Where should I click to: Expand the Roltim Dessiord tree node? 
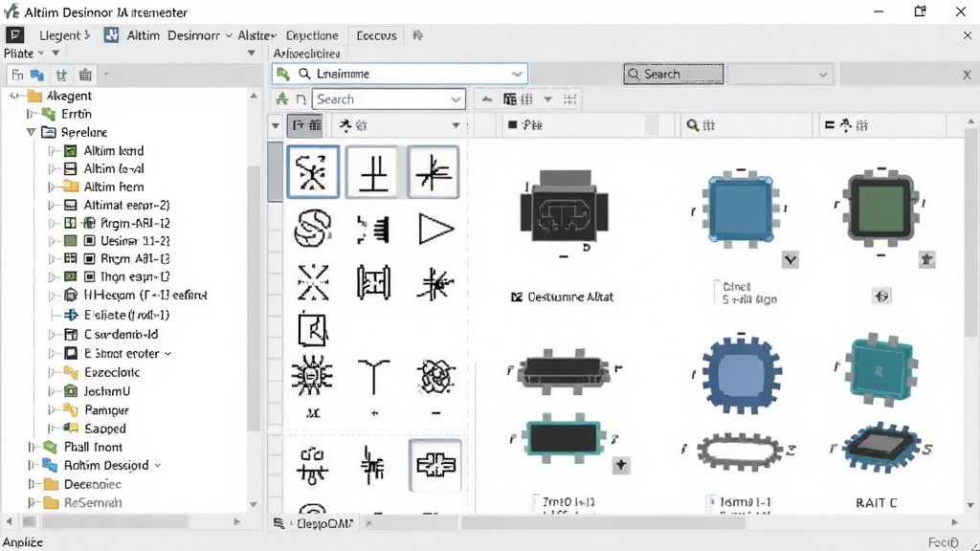click(31, 466)
